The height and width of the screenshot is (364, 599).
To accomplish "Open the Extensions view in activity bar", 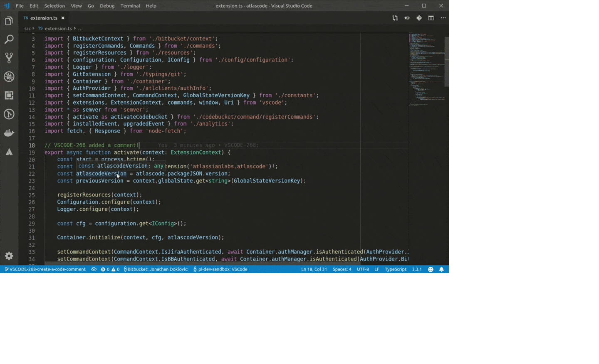I will [9, 95].
